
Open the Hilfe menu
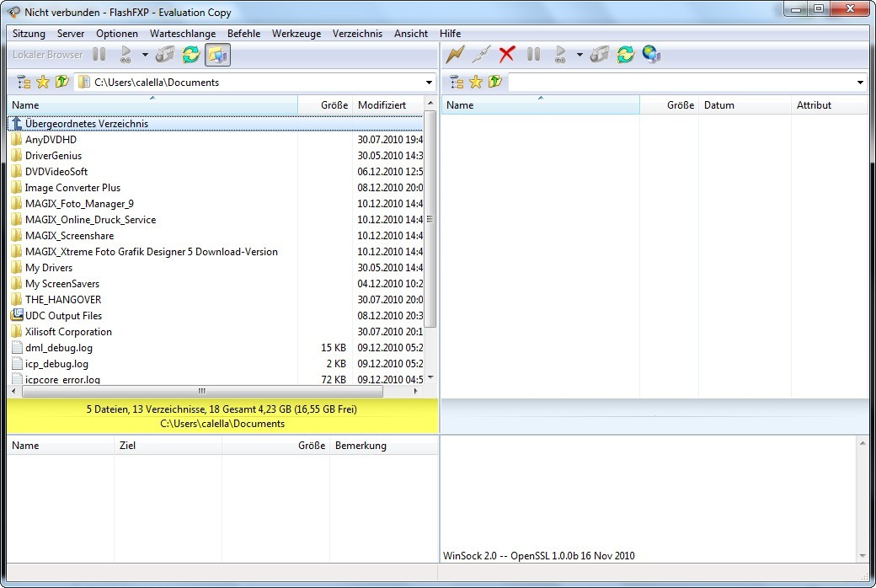point(451,34)
